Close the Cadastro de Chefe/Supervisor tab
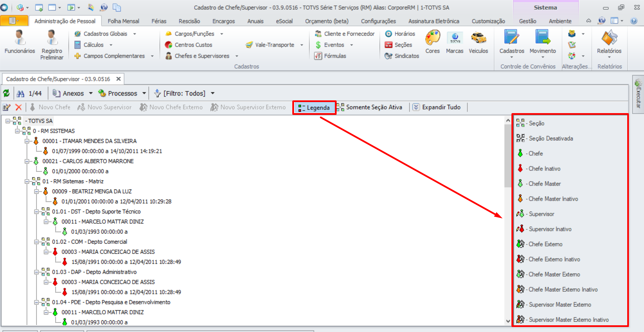644x332 pixels. (x=118, y=79)
